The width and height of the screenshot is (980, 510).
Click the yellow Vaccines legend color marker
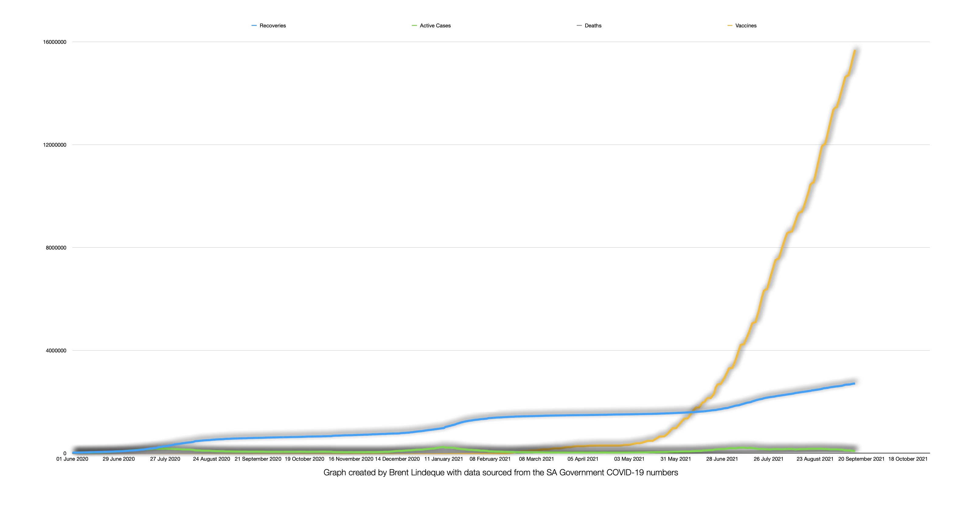click(x=730, y=26)
